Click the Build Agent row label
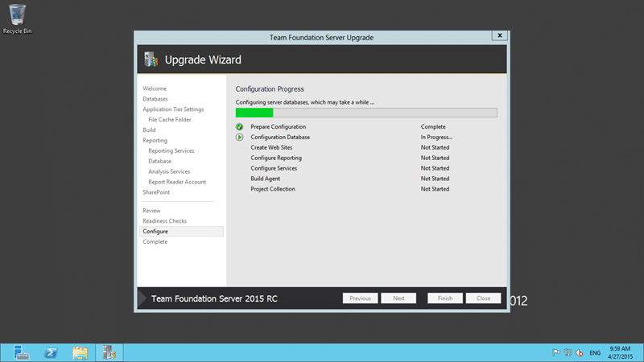644x362 pixels. pos(266,179)
